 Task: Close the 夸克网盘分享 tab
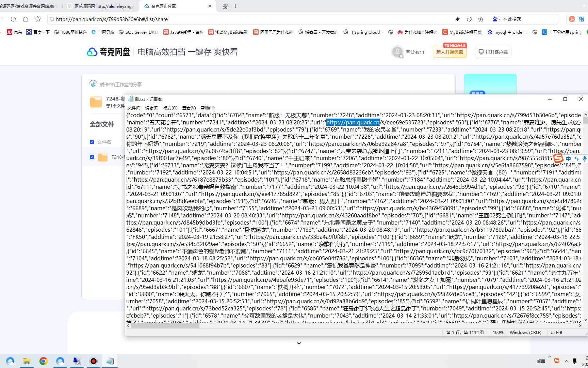210,6
